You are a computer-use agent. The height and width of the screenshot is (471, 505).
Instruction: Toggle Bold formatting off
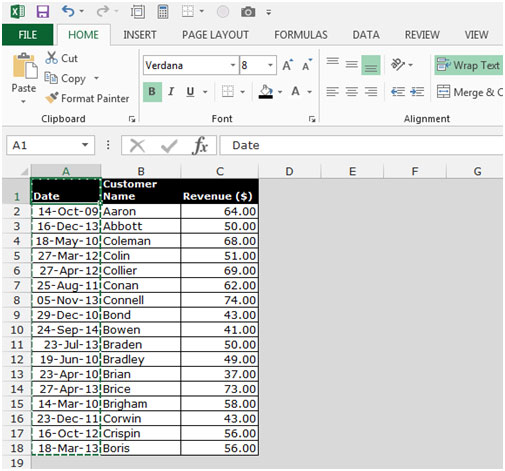[x=152, y=92]
